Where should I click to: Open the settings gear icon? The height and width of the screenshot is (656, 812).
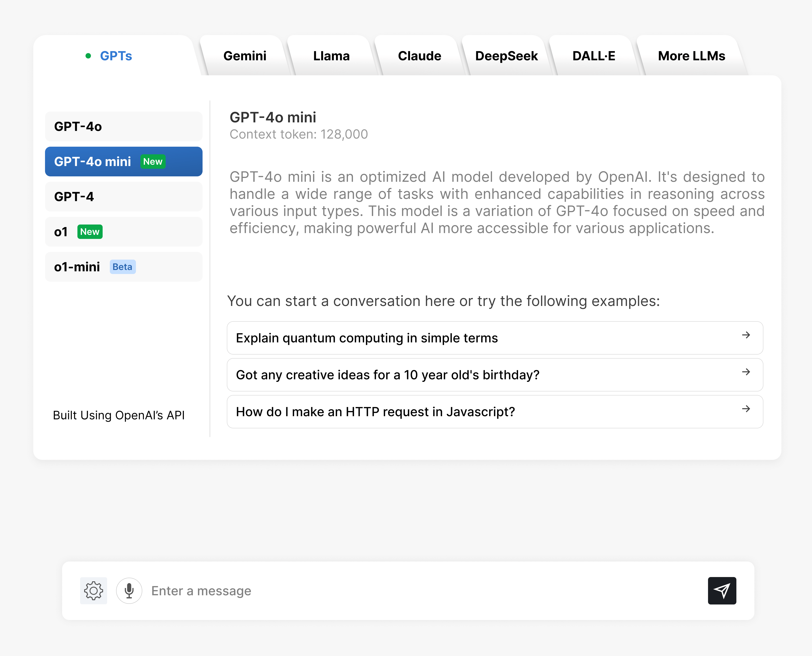(x=93, y=591)
